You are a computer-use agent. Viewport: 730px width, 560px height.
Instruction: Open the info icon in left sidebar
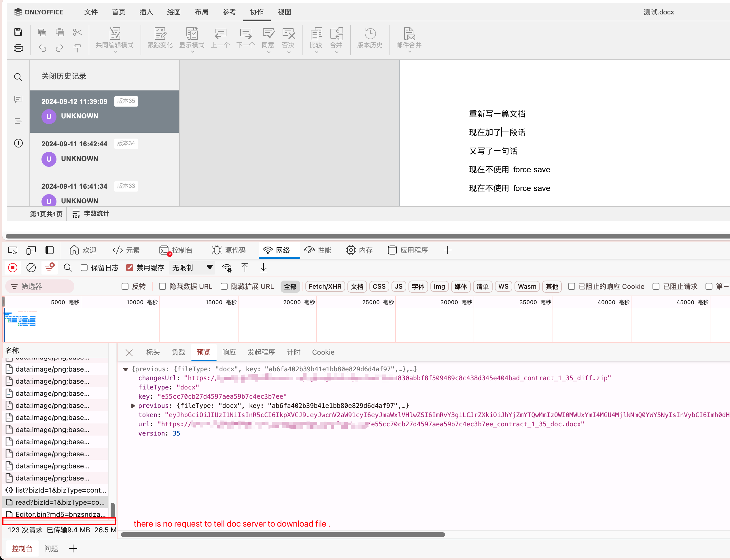coord(18,143)
